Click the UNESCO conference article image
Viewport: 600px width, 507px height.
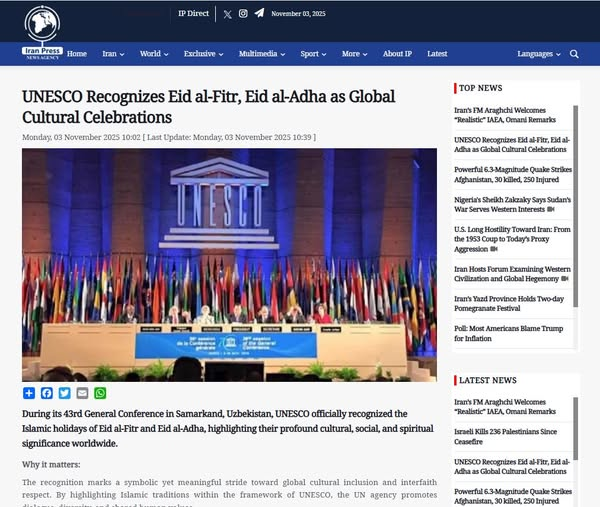(229, 265)
